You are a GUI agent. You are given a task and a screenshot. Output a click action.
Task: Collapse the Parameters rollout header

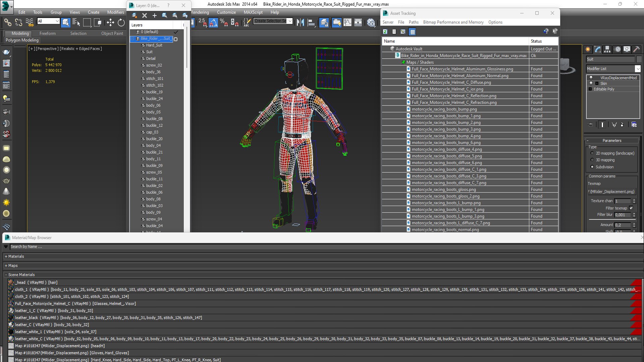pyautogui.click(x=612, y=140)
